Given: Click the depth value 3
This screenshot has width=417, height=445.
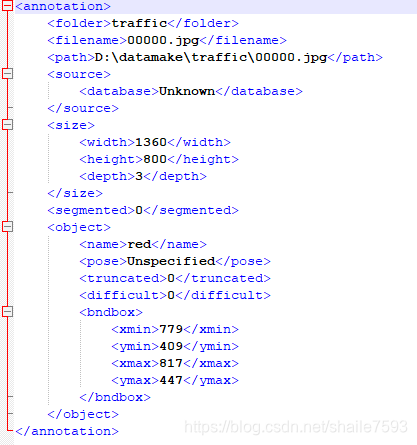Looking at the screenshot, I should 139,176.
